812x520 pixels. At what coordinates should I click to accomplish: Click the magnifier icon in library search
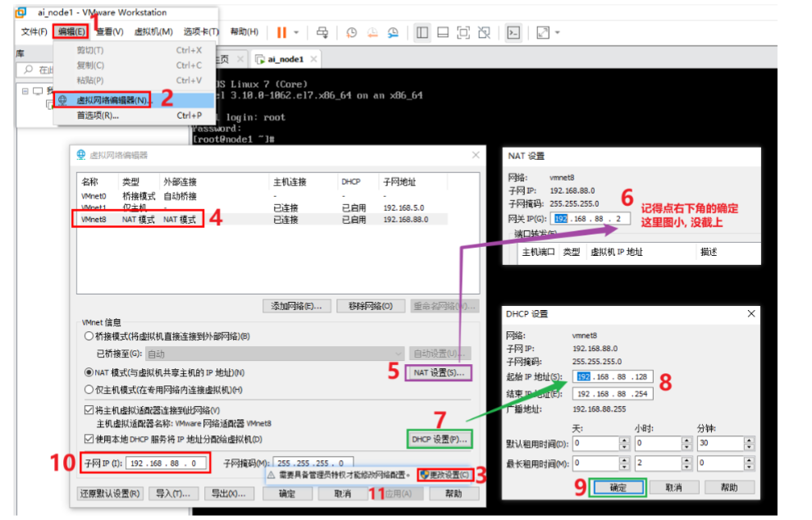[29, 70]
